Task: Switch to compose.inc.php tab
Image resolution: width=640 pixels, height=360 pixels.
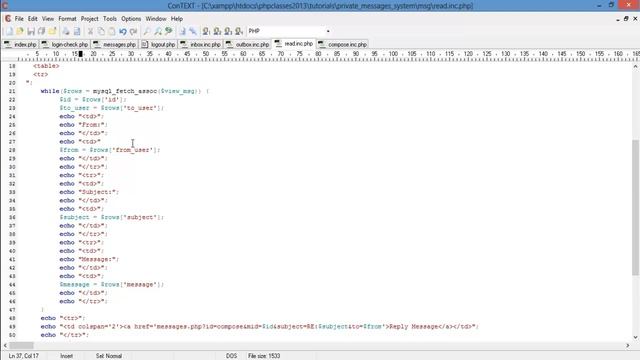Action: pos(342,44)
